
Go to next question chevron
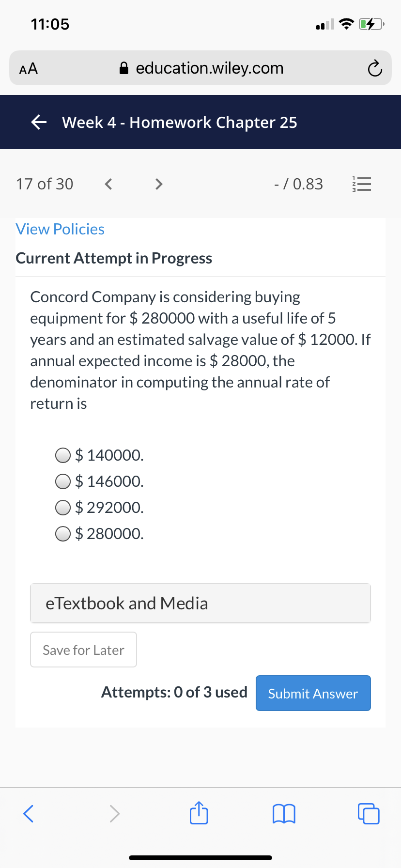pos(158,184)
